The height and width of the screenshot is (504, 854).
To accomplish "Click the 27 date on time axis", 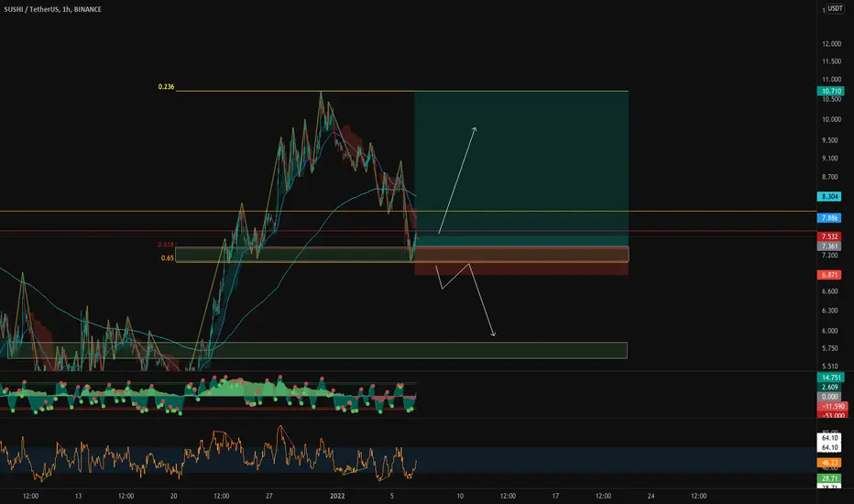I will 269,496.
